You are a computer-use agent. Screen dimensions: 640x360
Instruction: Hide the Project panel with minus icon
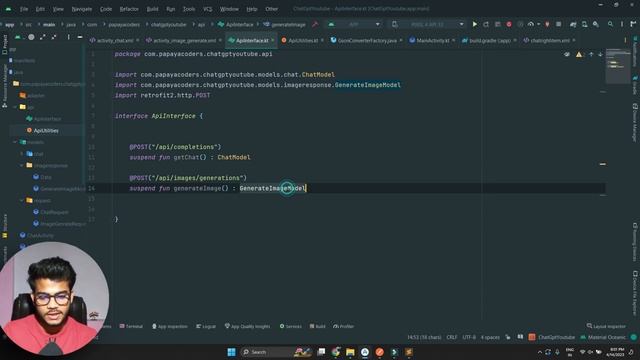[80, 37]
